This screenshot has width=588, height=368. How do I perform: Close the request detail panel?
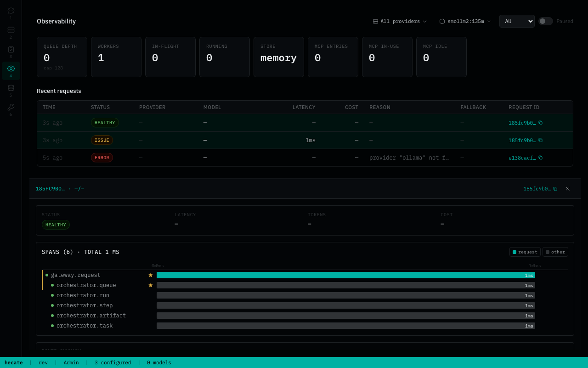[568, 189]
